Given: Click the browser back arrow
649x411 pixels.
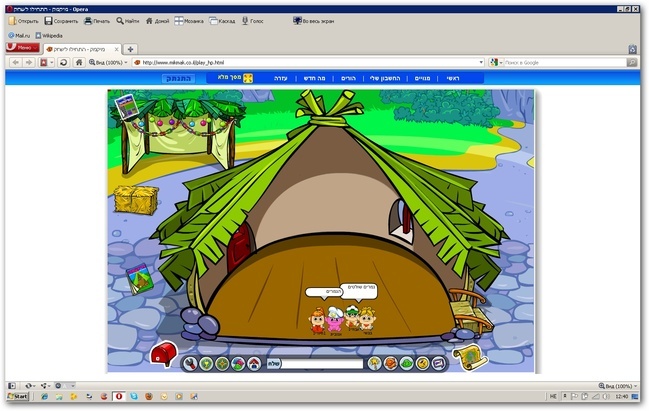Looking at the screenshot, I should [16, 62].
